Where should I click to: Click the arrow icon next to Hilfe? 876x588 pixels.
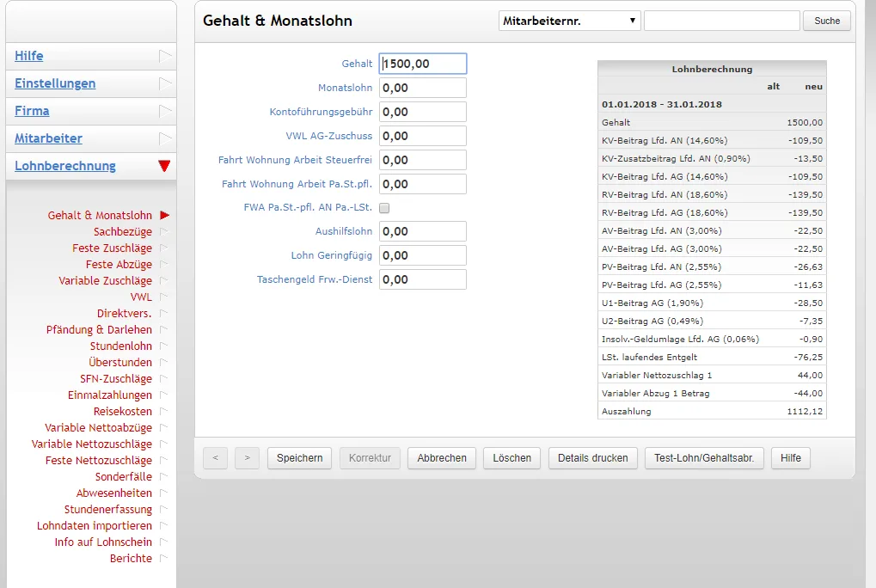165,56
